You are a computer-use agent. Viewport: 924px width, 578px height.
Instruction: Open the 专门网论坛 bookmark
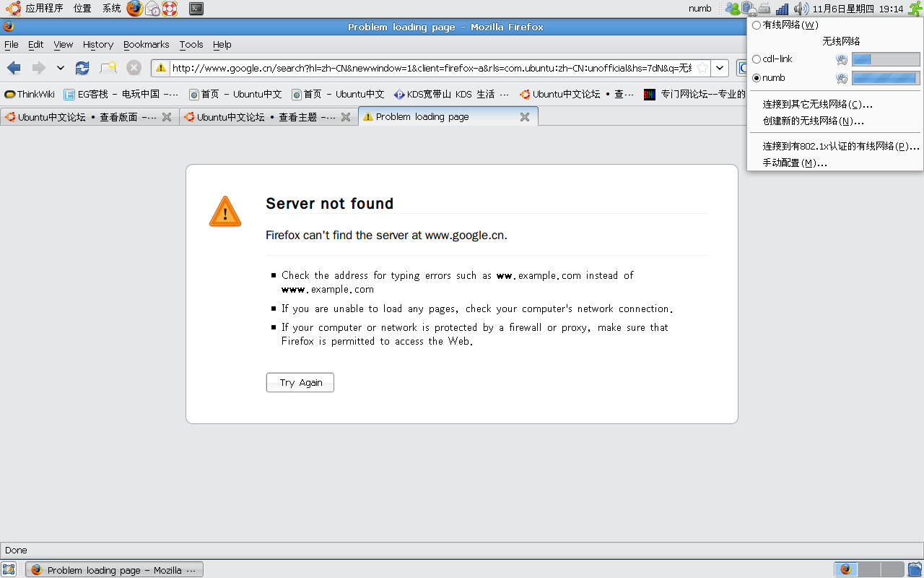point(694,94)
